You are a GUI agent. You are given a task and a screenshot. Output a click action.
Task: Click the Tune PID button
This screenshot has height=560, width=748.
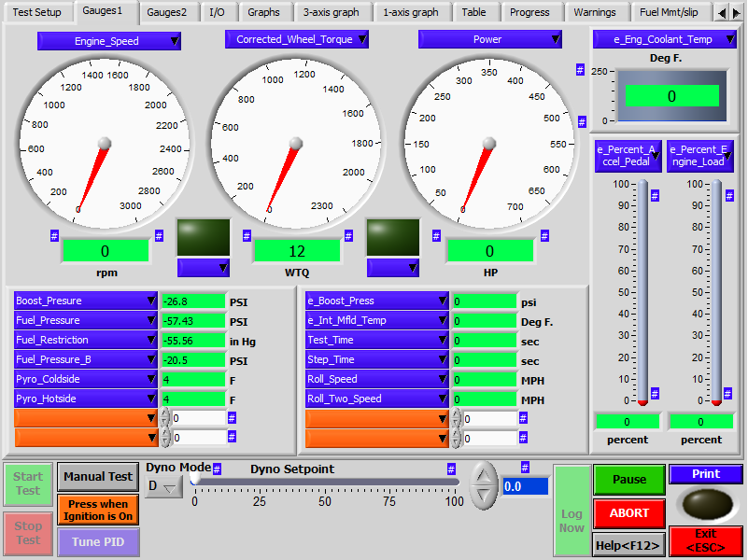point(98,542)
